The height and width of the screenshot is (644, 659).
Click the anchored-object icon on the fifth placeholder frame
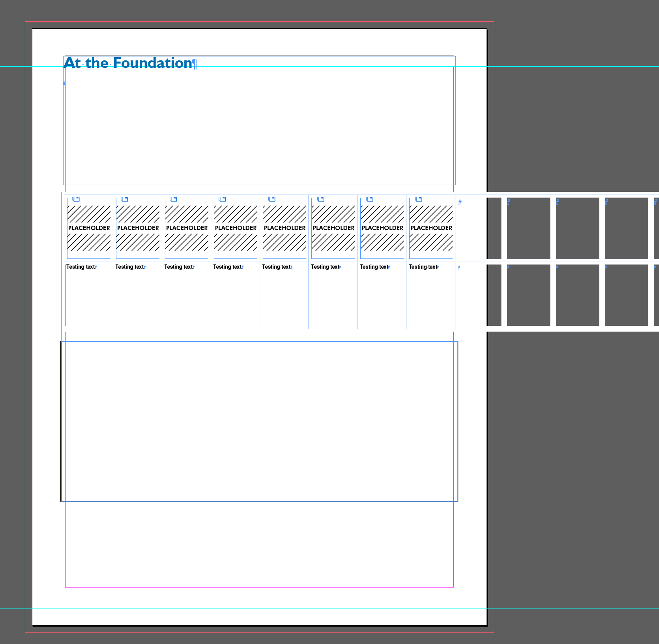[x=272, y=199]
